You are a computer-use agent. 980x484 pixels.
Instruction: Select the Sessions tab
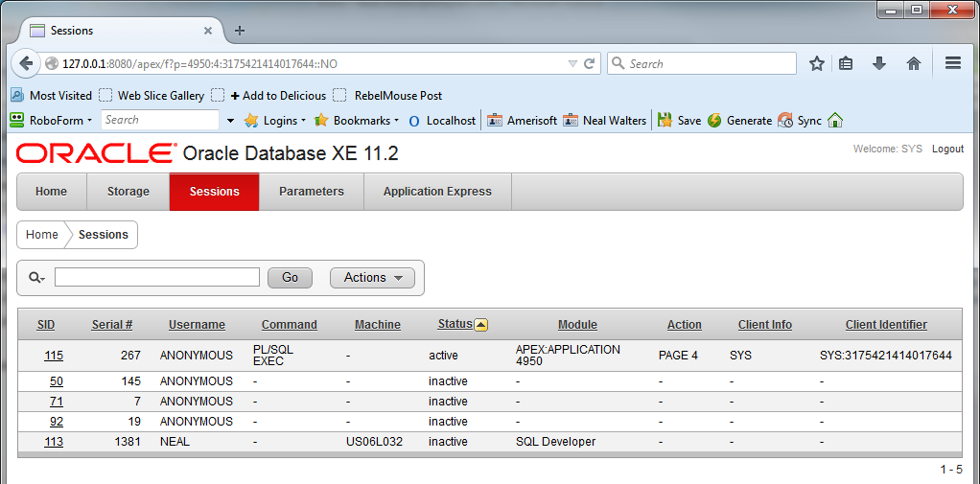tap(215, 192)
